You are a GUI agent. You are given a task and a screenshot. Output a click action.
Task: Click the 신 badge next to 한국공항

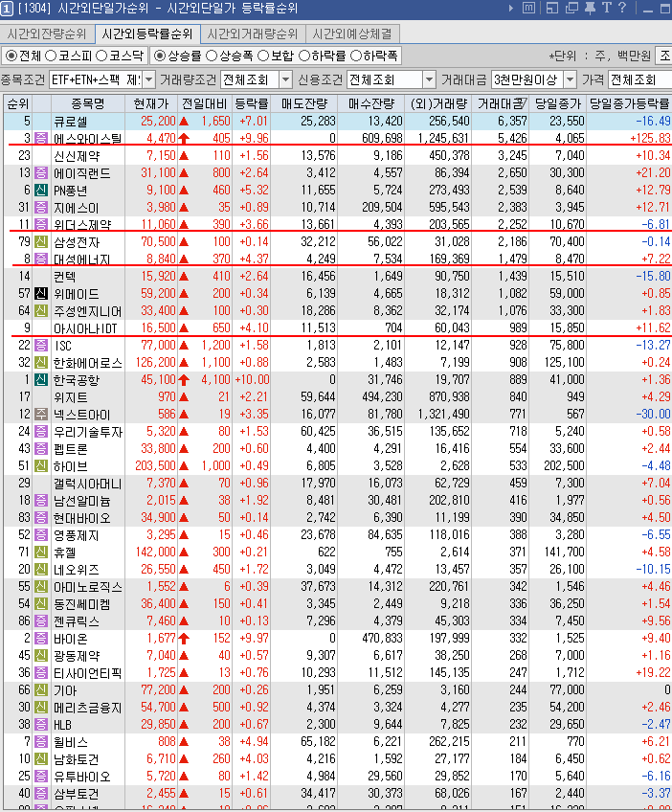click(x=40, y=379)
